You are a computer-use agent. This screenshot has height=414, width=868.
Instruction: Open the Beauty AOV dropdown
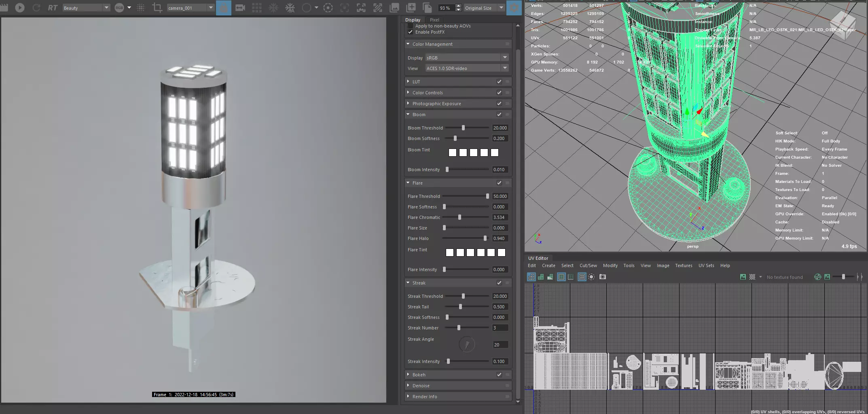[86, 8]
